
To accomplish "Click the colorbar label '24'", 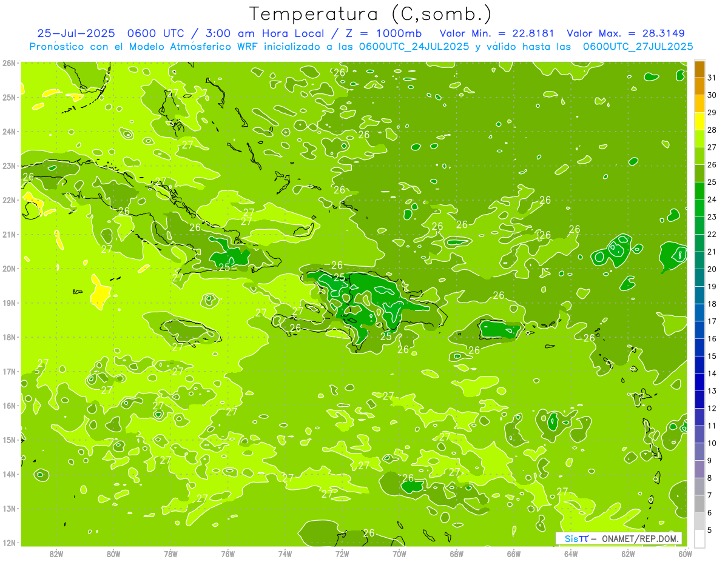I will point(712,199).
